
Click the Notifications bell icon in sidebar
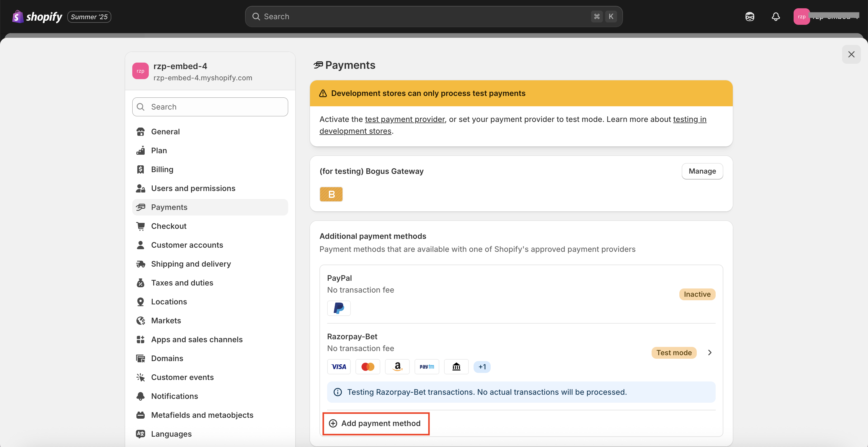pyautogui.click(x=141, y=396)
